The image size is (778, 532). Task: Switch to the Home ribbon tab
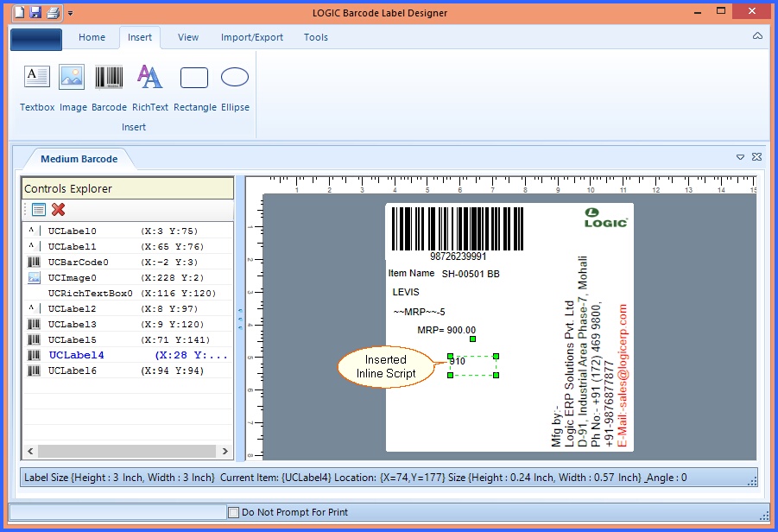92,37
